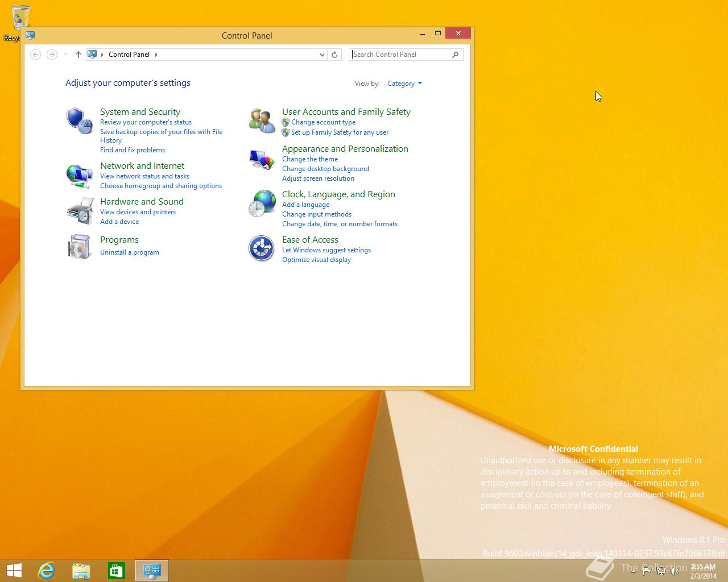Click the taskbar clock and date
This screenshot has height=582, width=728.
(x=703, y=571)
